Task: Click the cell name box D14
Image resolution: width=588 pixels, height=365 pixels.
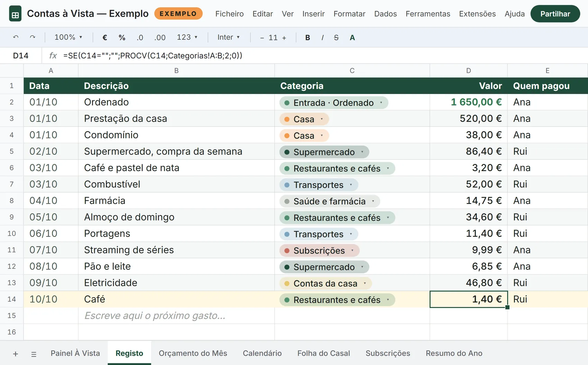Action: 21,56
